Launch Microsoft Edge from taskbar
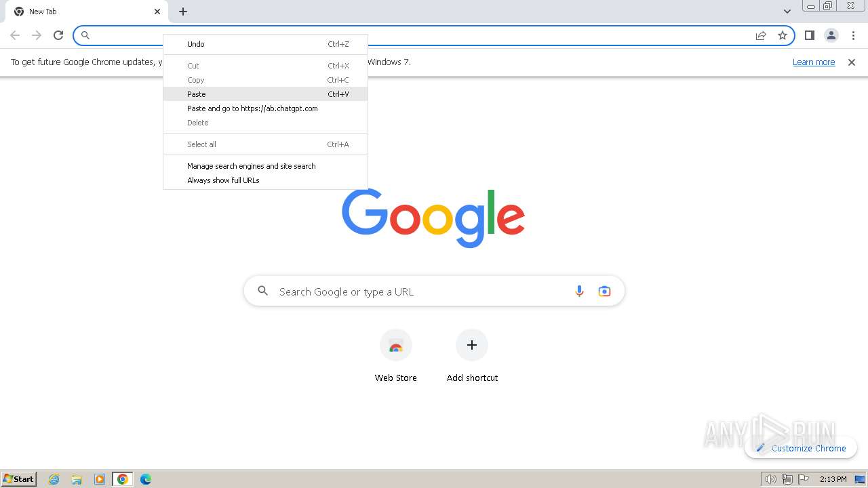 point(146,479)
